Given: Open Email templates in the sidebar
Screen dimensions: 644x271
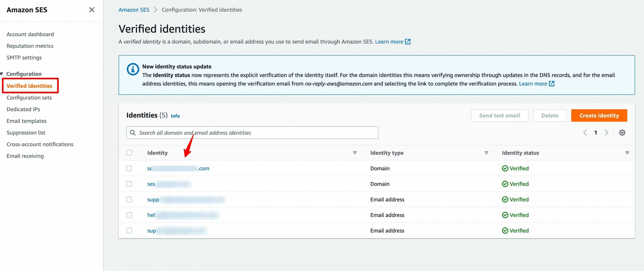Looking at the screenshot, I should click(26, 121).
